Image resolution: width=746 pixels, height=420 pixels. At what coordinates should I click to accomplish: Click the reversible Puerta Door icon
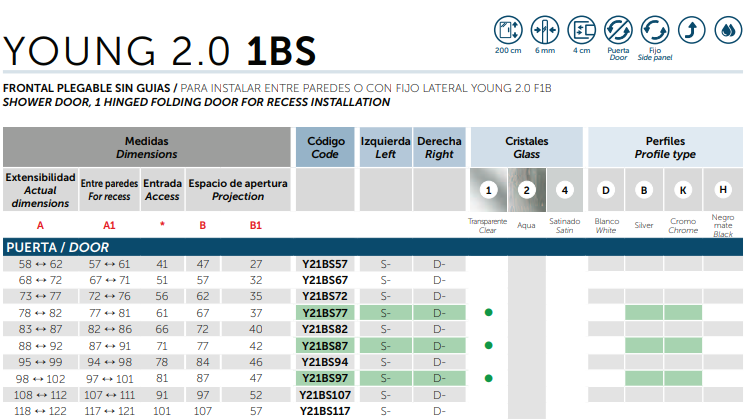click(x=618, y=29)
